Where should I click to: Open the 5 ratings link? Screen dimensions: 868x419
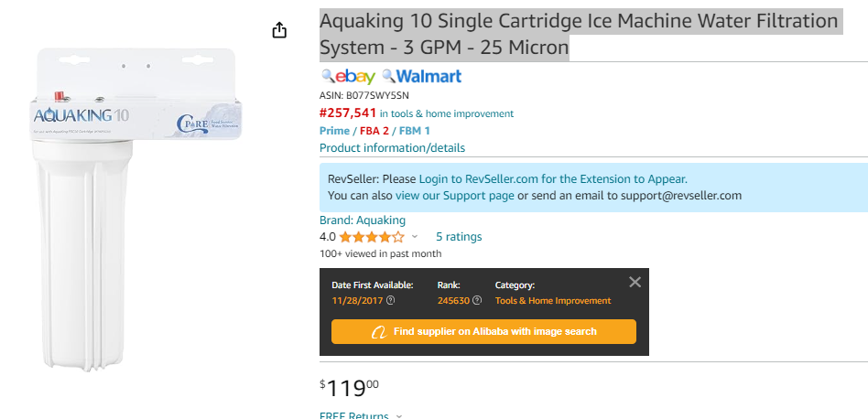click(x=459, y=237)
